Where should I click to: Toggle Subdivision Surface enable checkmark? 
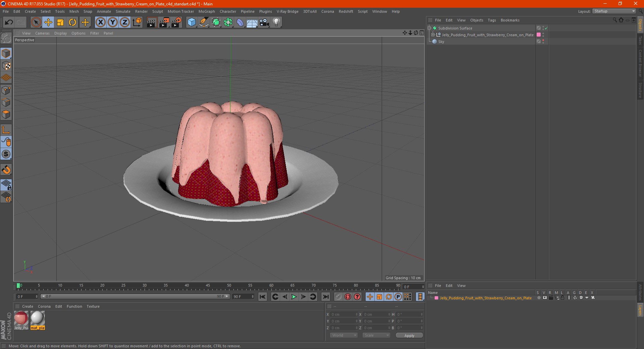click(x=546, y=28)
